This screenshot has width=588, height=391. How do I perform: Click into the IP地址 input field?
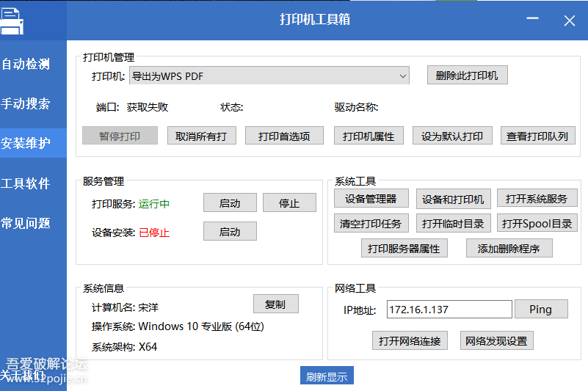(x=449, y=310)
